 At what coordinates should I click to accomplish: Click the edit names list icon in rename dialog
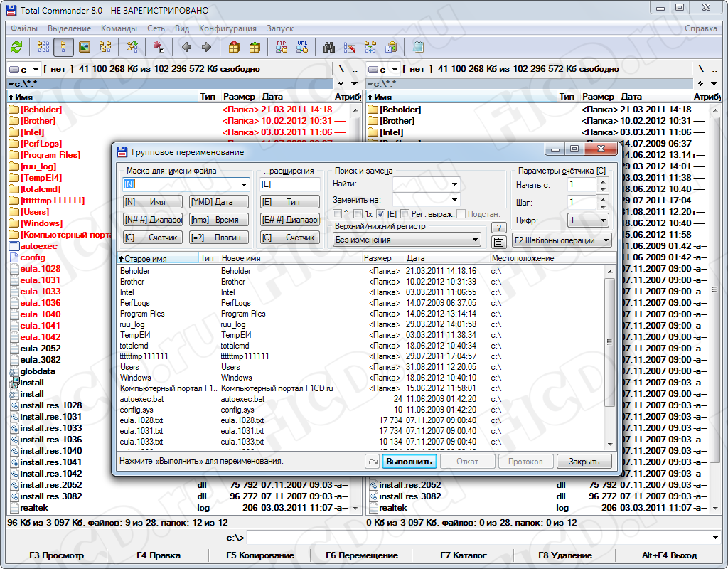(498, 242)
